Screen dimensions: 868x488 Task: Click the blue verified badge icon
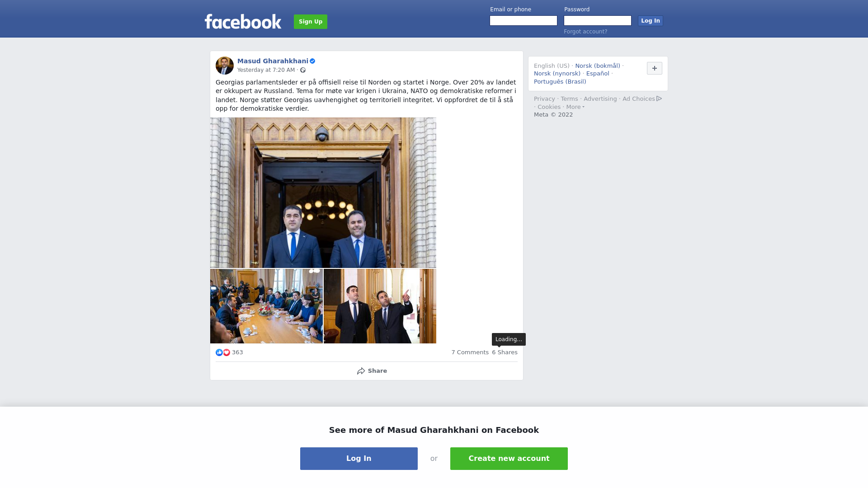[312, 61]
